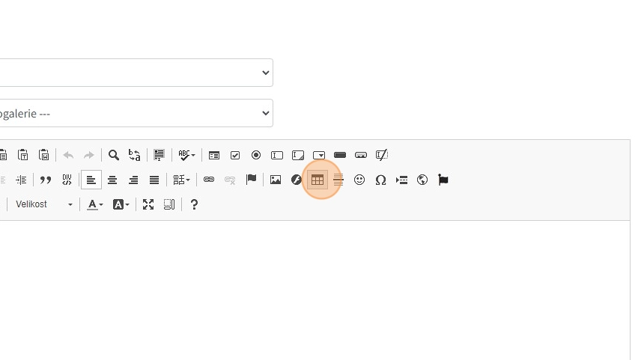
Task: Insert an image using the Image icon
Action: 276,180
